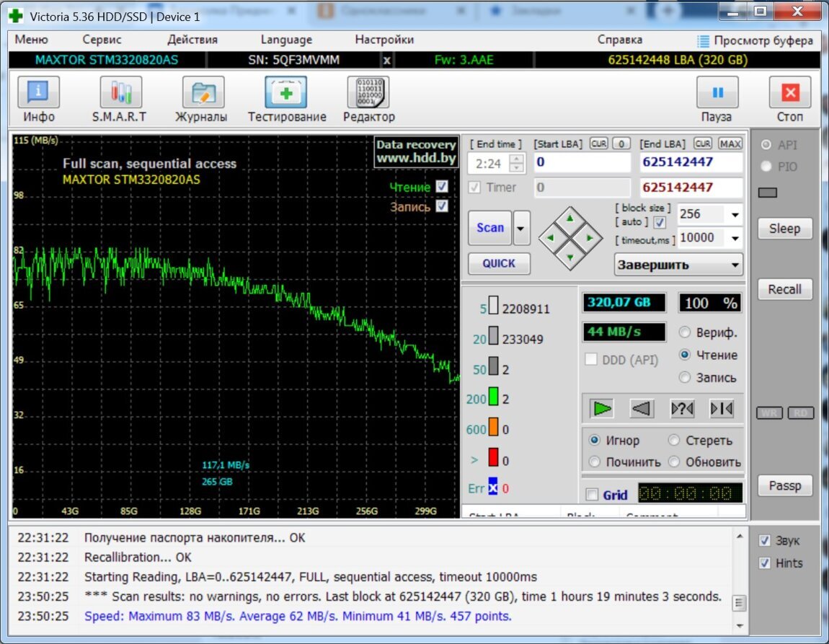
Task: Open the Журналы logs icon
Action: [x=203, y=93]
